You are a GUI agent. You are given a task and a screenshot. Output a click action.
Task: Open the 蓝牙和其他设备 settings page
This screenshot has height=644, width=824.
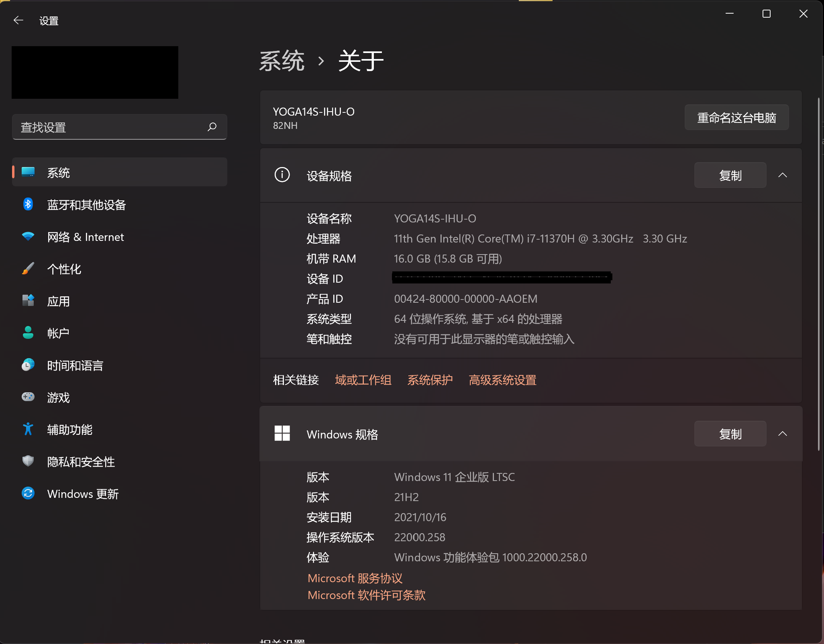[x=120, y=205]
